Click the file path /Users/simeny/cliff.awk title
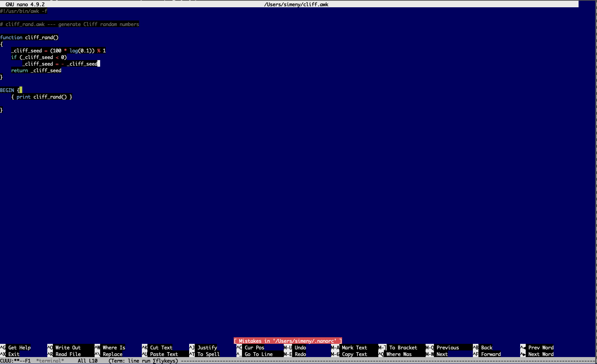The image size is (597, 364). pyautogui.click(x=296, y=5)
